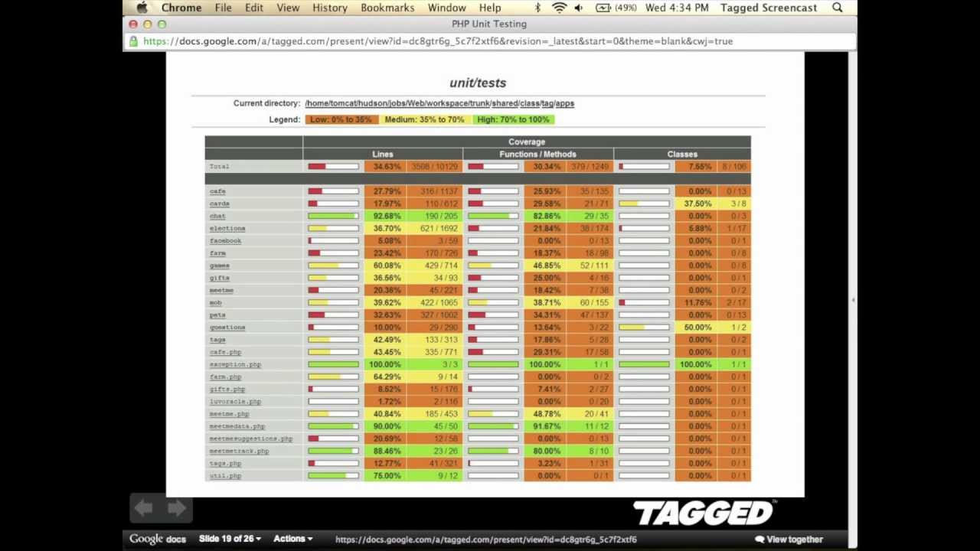
Task: Click the volume speaker icon
Action: point(579,8)
